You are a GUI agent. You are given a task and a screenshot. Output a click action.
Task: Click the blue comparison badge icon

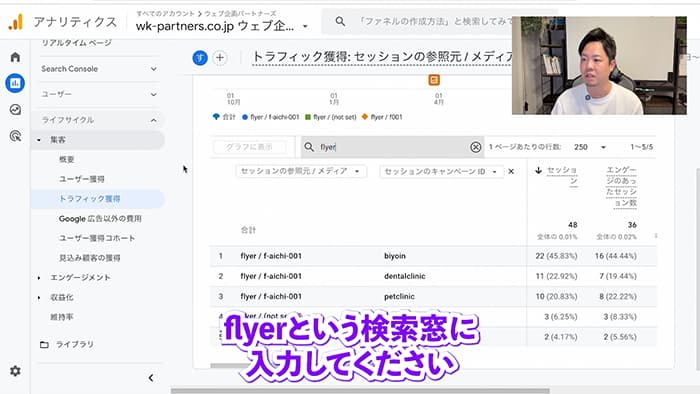pos(200,58)
